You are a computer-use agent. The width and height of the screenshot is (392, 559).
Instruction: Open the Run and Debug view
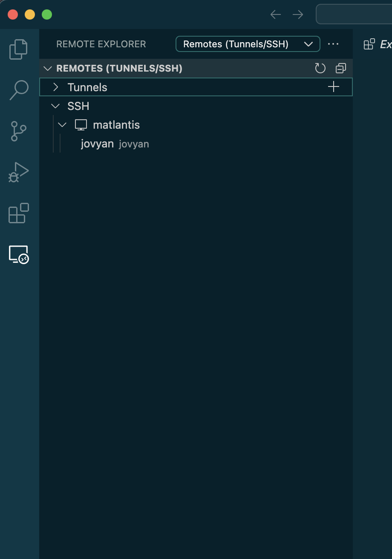click(x=19, y=172)
